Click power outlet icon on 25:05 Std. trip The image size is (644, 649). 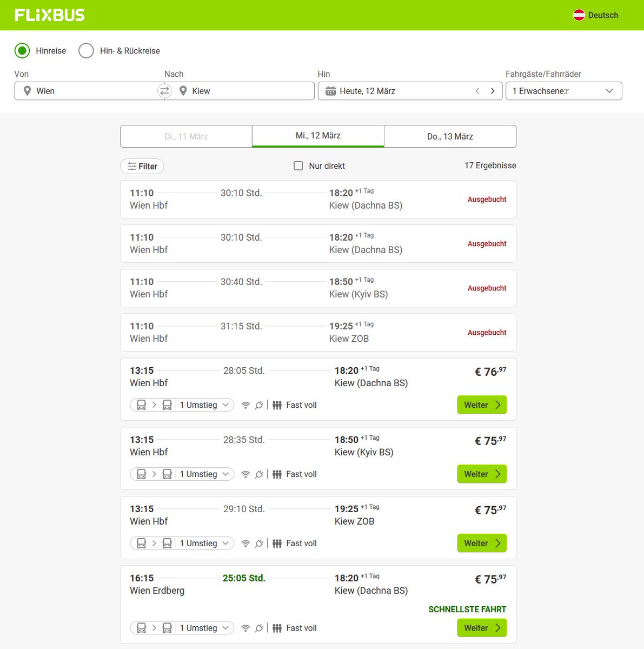(259, 628)
